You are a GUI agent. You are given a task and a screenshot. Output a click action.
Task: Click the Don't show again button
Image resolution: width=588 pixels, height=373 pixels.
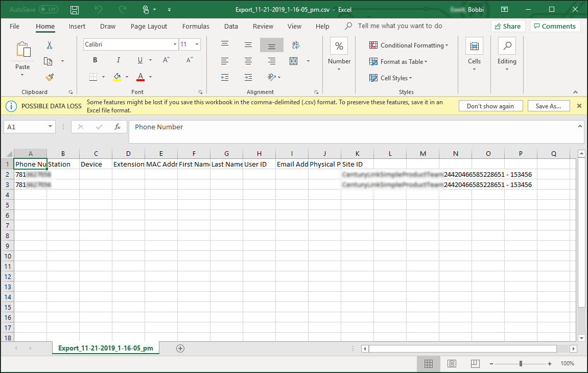(x=490, y=106)
